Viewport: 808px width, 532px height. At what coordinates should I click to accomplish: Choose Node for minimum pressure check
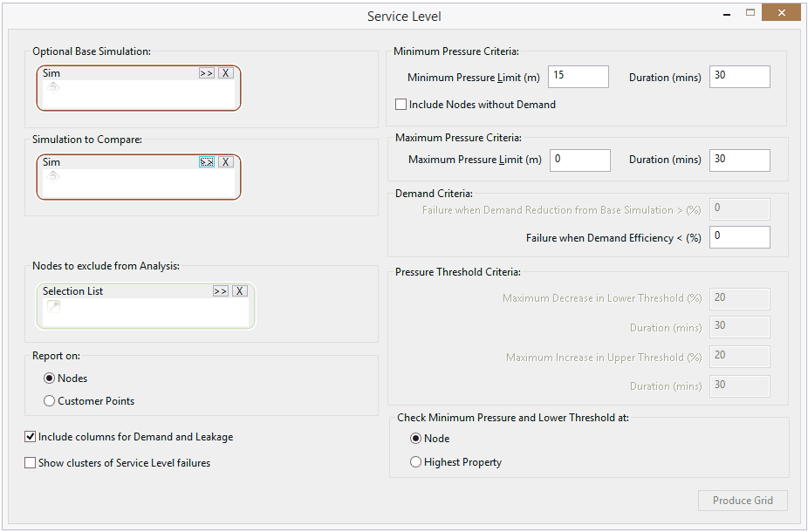pos(416,439)
